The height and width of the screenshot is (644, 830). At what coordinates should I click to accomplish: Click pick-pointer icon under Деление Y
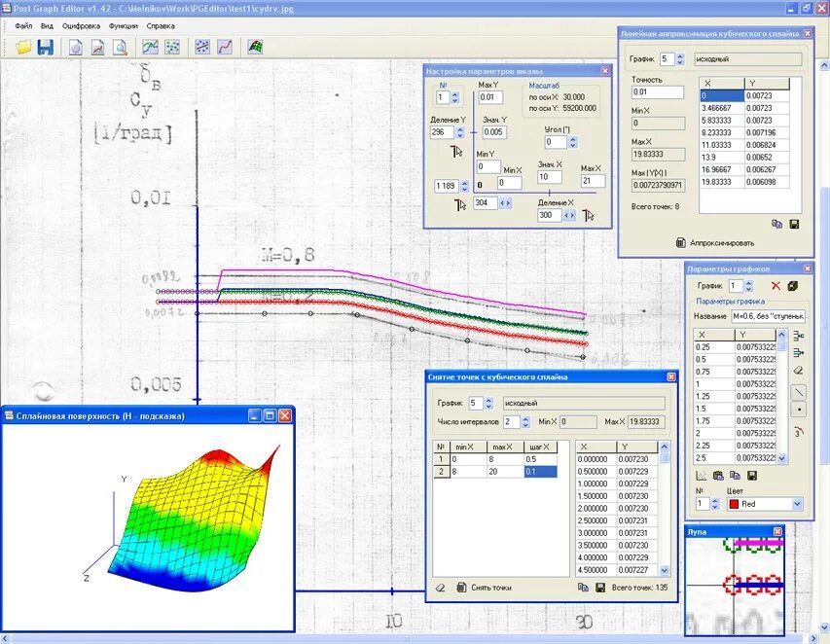click(x=456, y=152)
